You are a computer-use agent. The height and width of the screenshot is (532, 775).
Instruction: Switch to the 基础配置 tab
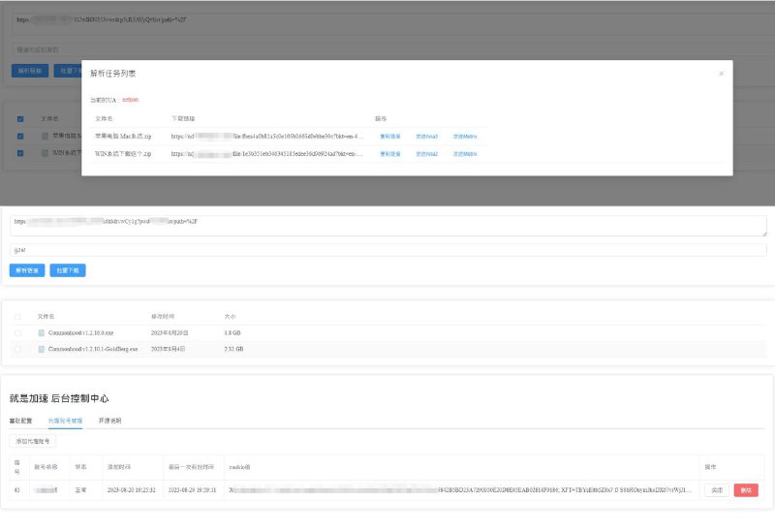pyautogui.click(x=20, y=421)
